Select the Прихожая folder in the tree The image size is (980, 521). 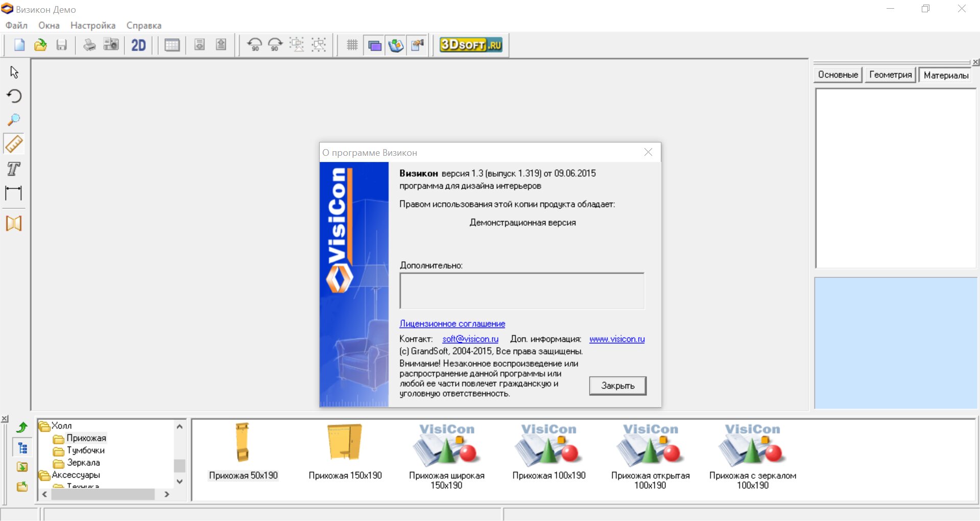tap(86, 438)
